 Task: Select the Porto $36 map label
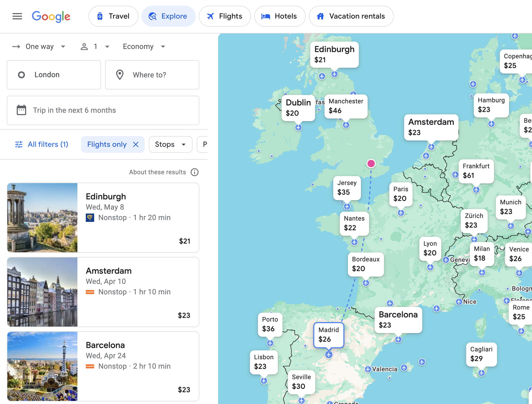[x=270, y=324]
